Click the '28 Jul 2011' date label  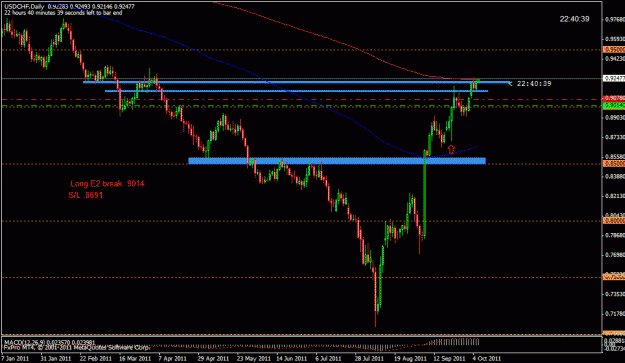pos(369,358)
